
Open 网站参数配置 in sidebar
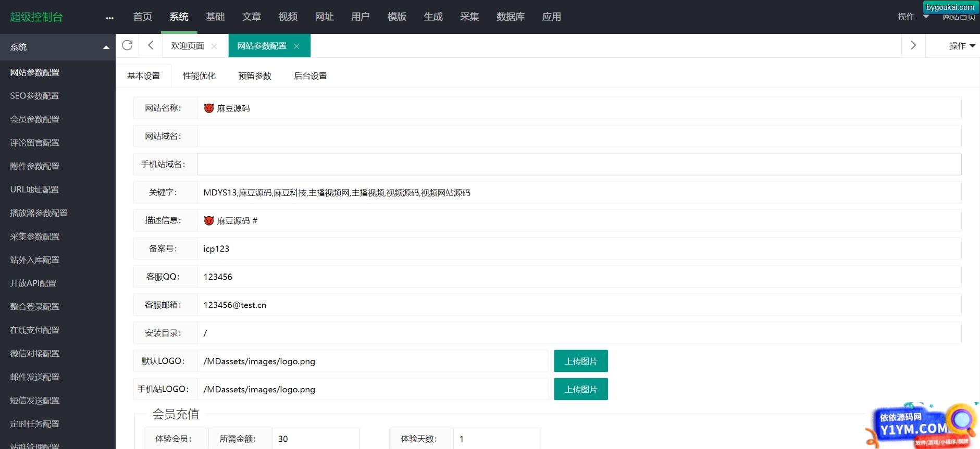[x=35, y=72]
